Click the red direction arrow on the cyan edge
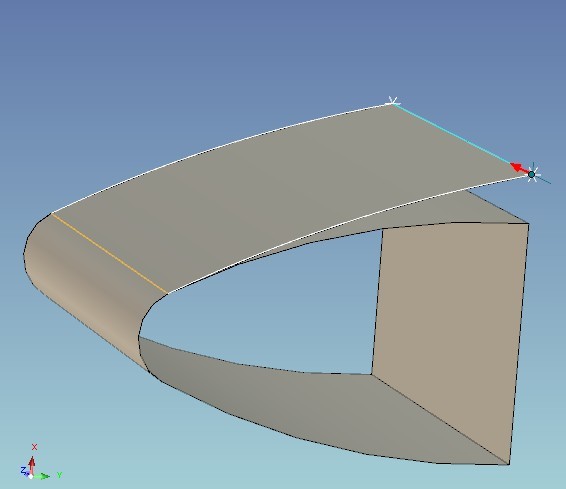The width and height of the screenshot is (566, 489). coord(518,168)
